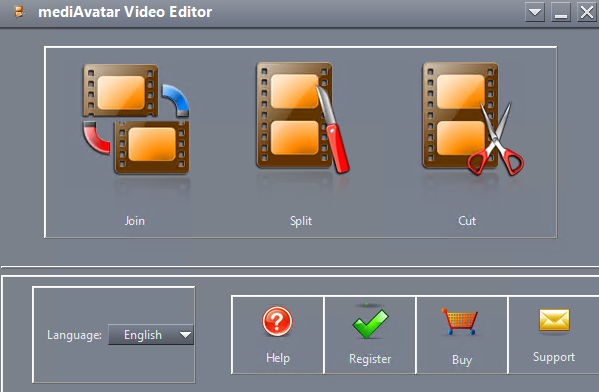Open the Cut video scissors icon
This screenshot has width=599, height=392.
(x=473, y=119)
